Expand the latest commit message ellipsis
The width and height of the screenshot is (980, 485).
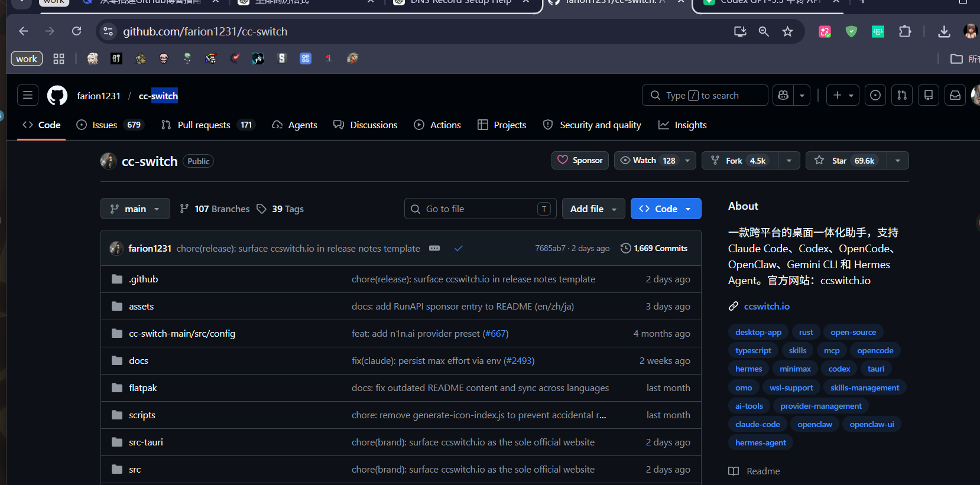click(x=434, y=248)
